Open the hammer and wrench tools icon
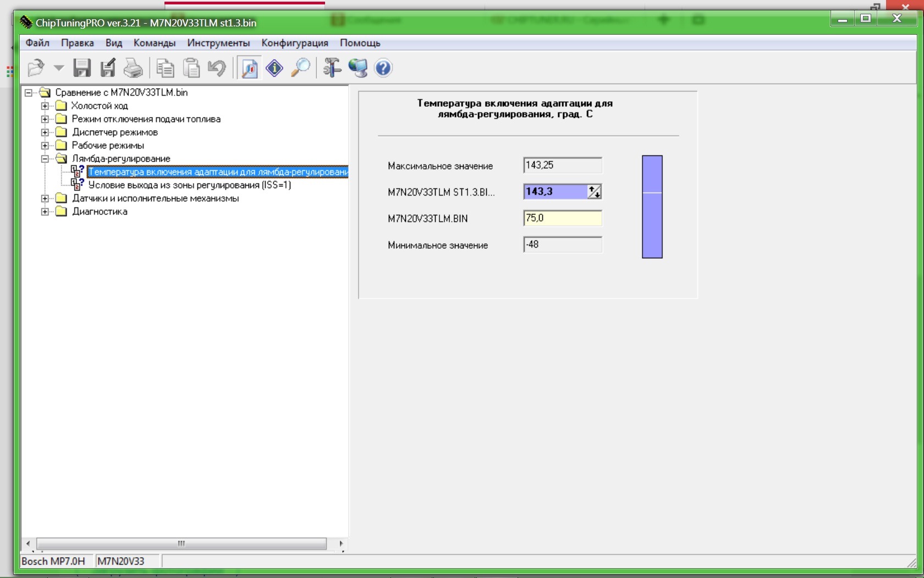 click(332, 68)
